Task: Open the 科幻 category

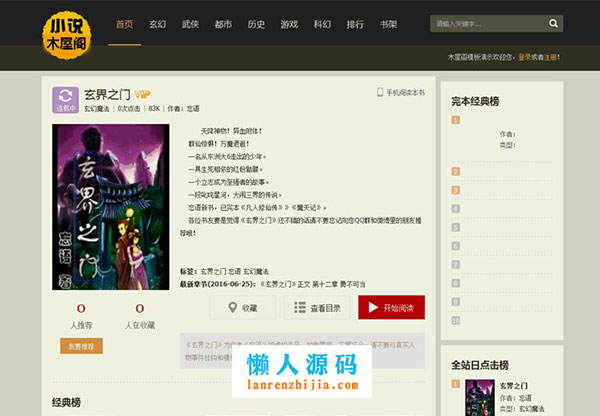Action: pyautogui.click(x=322, y=24)
